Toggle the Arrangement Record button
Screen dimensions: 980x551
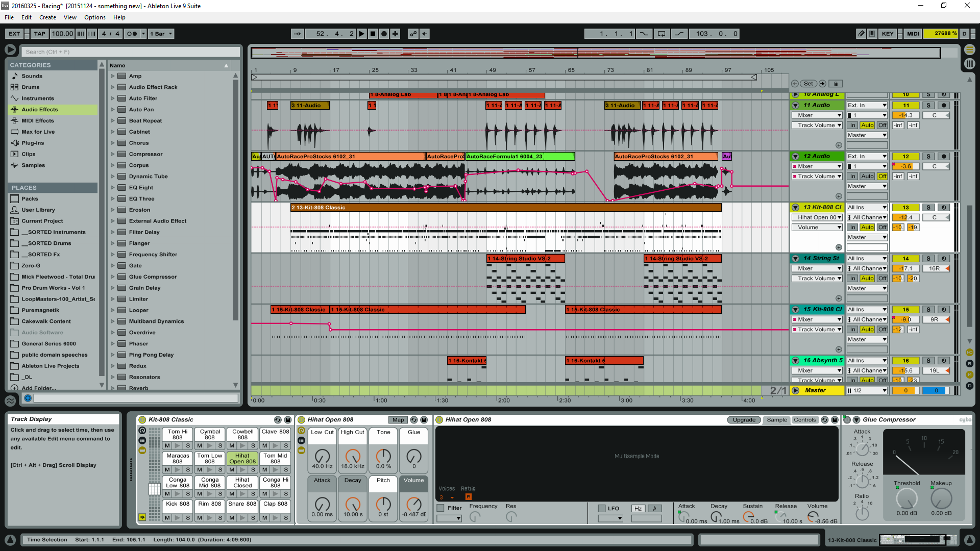pyautogui.click(x=384, y=34)
